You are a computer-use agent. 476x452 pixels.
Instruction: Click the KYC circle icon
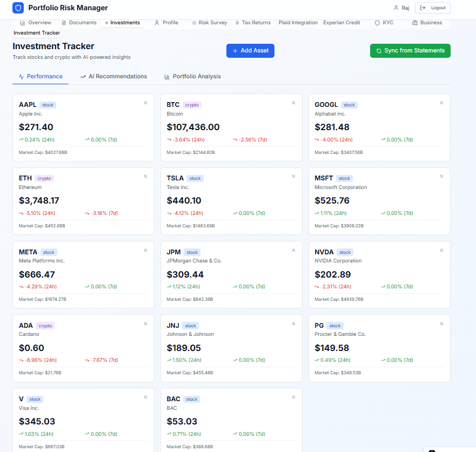pyautogui.click(x=378, y=23)
